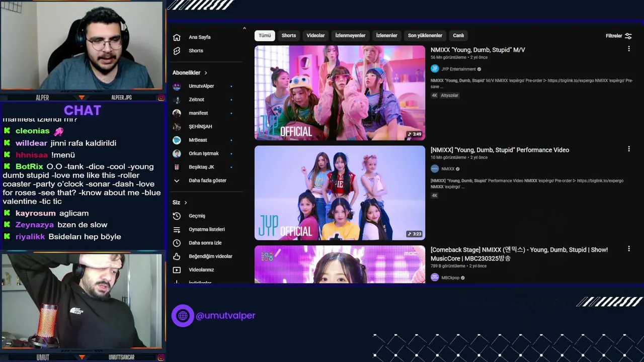Click the @umutvalper handle text
Image resolution: width=644 pixels, height=362 pixels.
pos(225,316)
